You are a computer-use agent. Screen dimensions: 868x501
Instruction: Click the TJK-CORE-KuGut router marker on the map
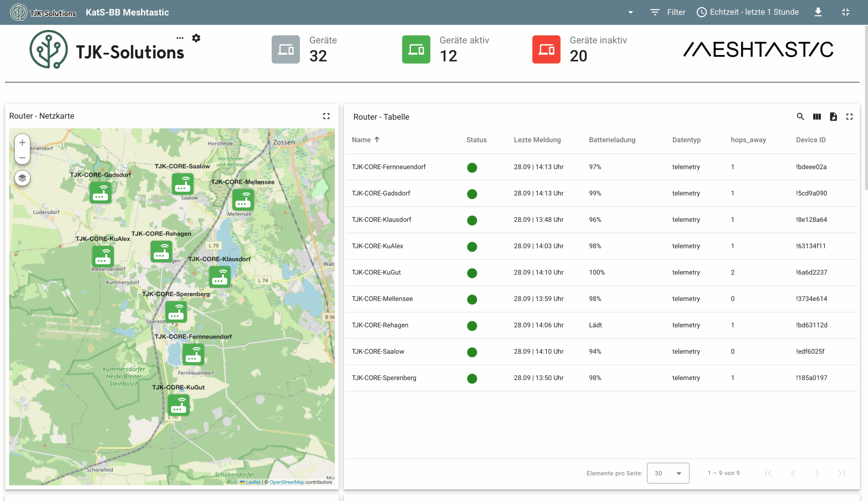pos(179,405)
